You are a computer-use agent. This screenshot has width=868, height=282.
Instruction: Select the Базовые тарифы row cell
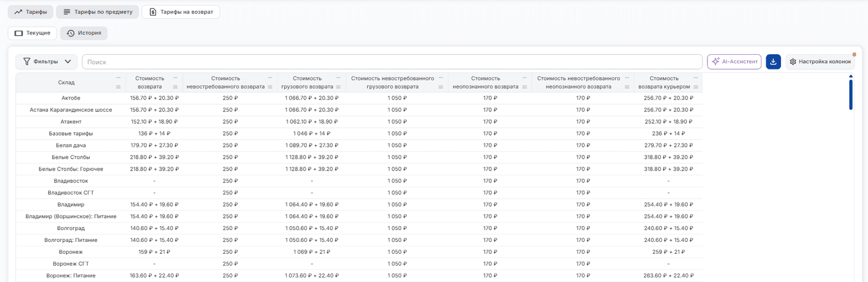tap(71, 133)
